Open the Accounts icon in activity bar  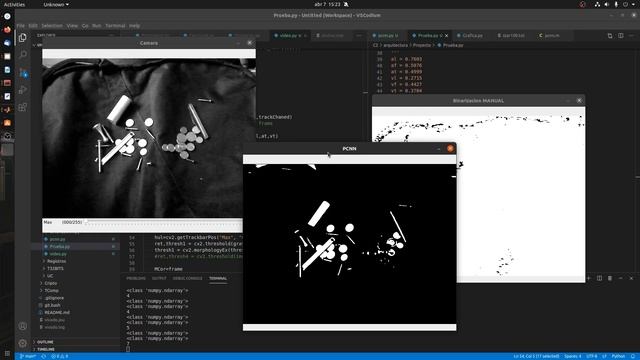(22, 326)
